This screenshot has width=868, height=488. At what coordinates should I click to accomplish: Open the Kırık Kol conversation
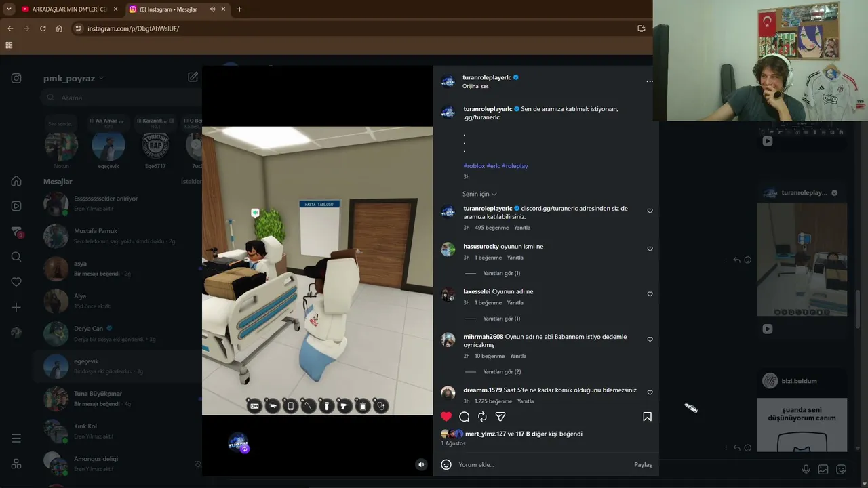[117, 431]
